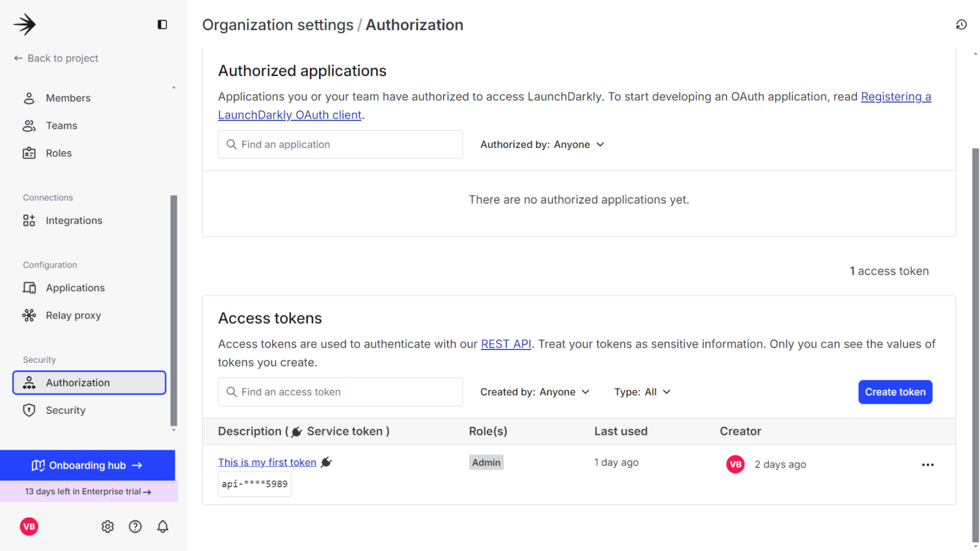View notifications via the bell icon
Screen dimensions: 980x551
(163, 526)
